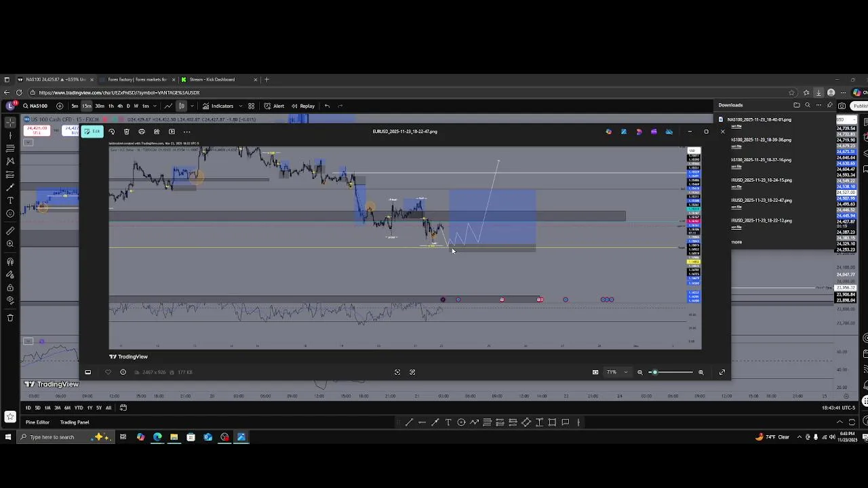Toggle the favorite heart icon in Photos
This screenshot has height=488, width=868.
pyautogui.click(x=108, y=372)
